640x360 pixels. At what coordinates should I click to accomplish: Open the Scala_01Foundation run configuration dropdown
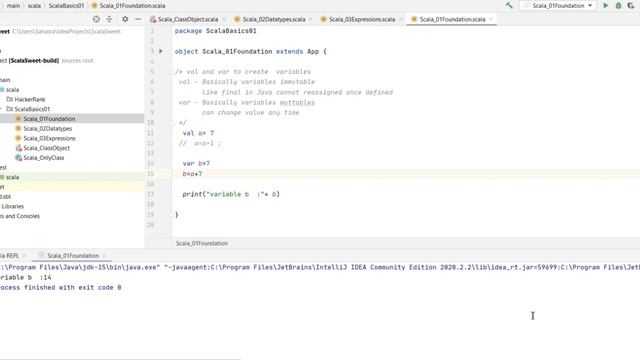click(558, 6)
